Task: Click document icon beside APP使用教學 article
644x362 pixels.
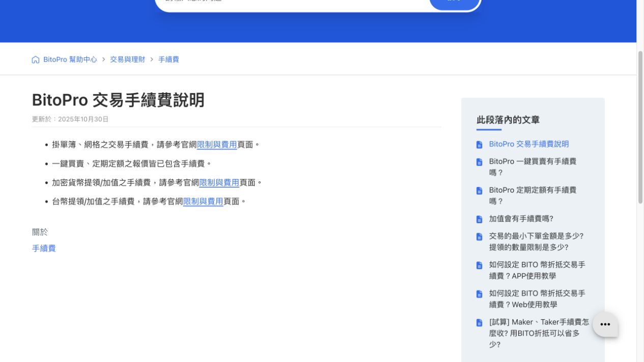Action: click(479, 265)
